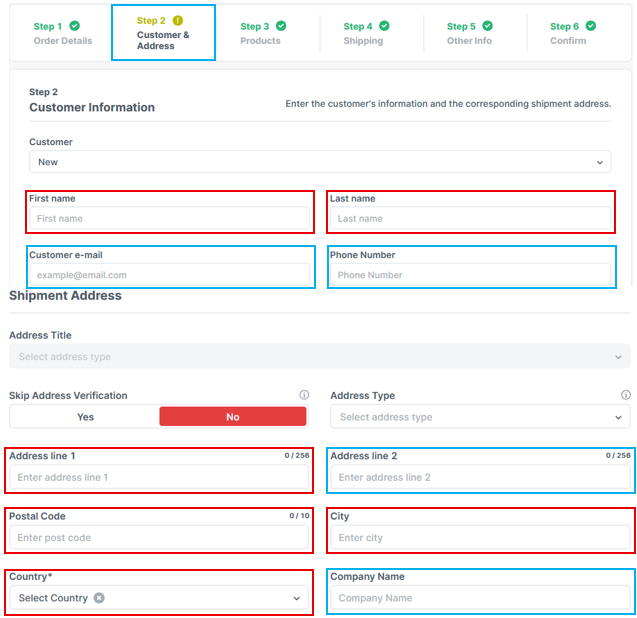
Task: Click the green checkmark beside Step 3
Action: tap(281, 26)
